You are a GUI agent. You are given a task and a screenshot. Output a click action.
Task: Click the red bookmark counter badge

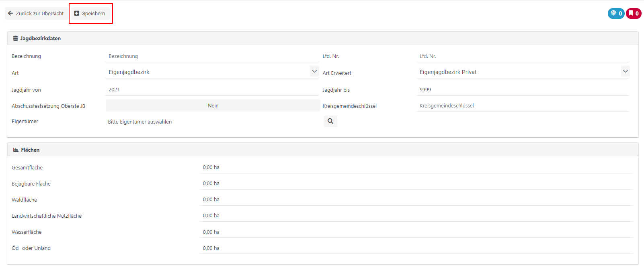pyautogui.click(x=634, y=13)
